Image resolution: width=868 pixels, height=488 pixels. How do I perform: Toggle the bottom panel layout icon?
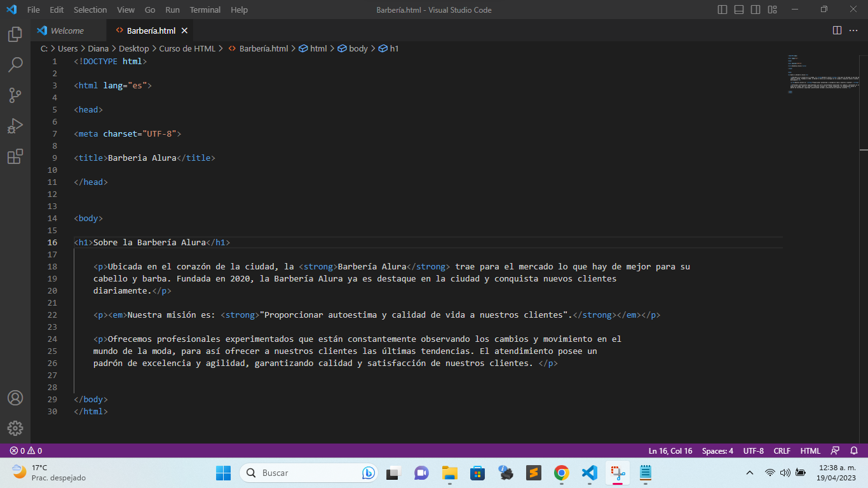coord(739,10)
